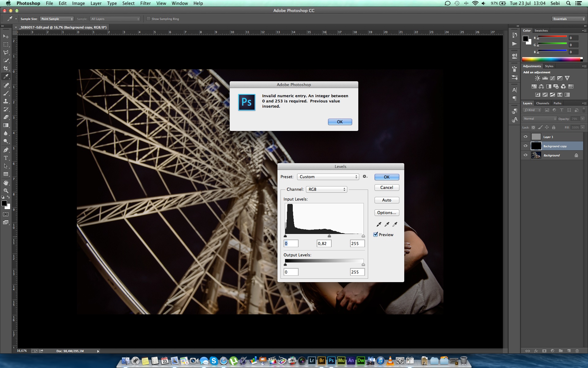Click the midtone input levels slider

[x=329, y=236]
